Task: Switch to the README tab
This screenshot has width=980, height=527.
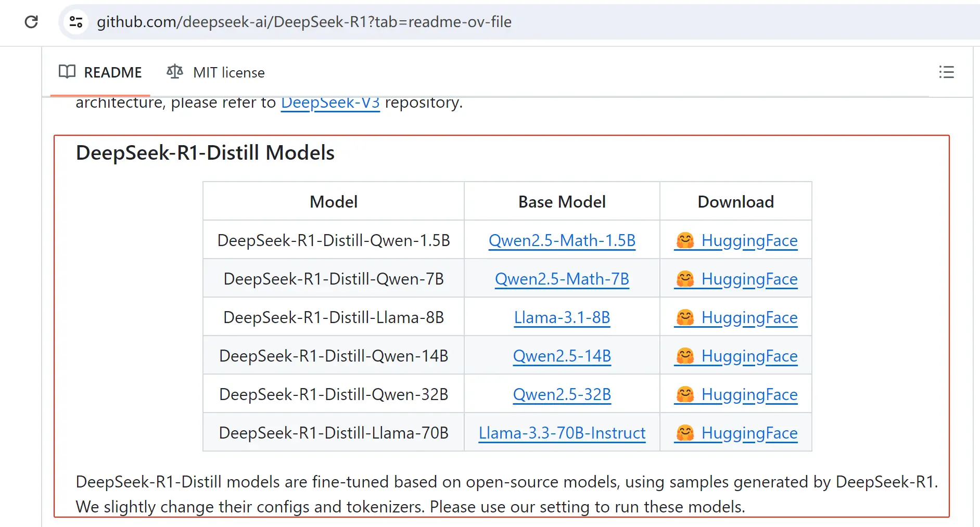Action: click(x=100, y=72)
